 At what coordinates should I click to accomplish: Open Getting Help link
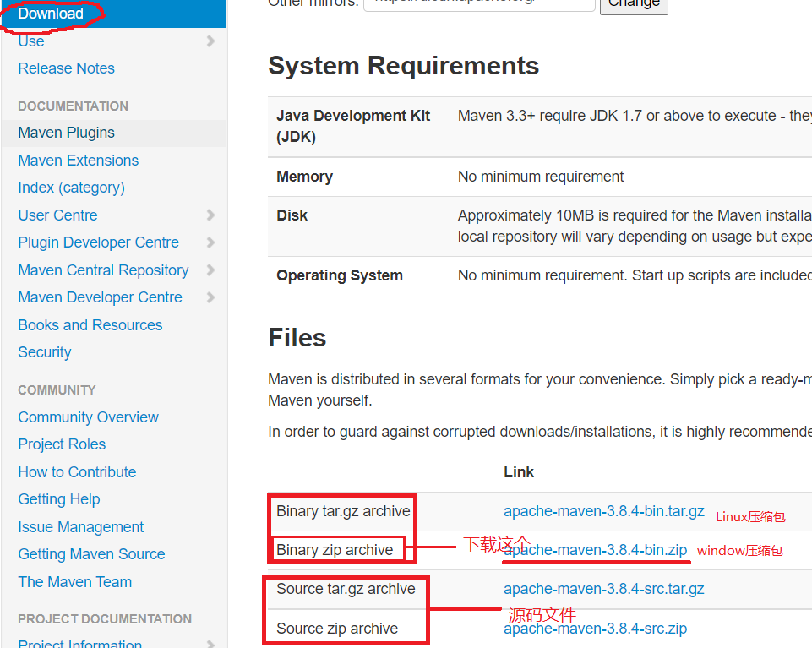click(59, 499)
